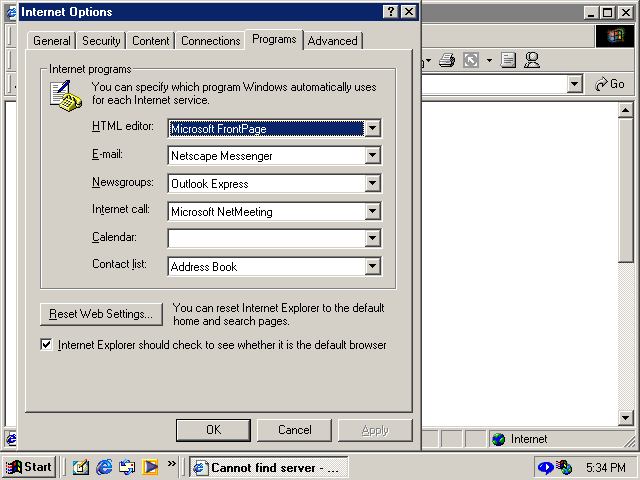Click the 5:34 PM system clock
The image size is (640, 480).
point(606,467)
